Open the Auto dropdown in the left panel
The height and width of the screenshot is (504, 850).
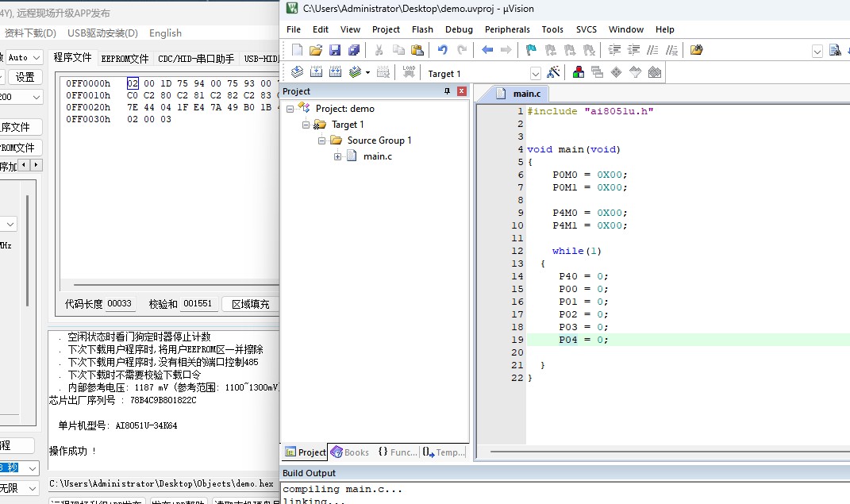(24, 57)
